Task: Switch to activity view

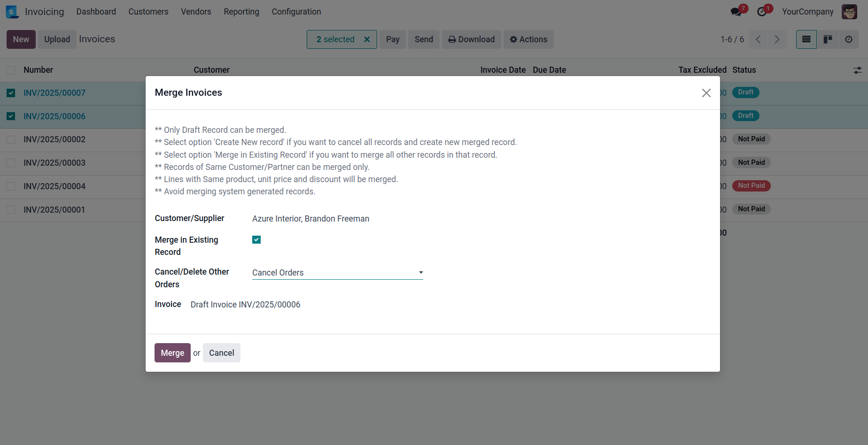Action: (x=848, y=39)
